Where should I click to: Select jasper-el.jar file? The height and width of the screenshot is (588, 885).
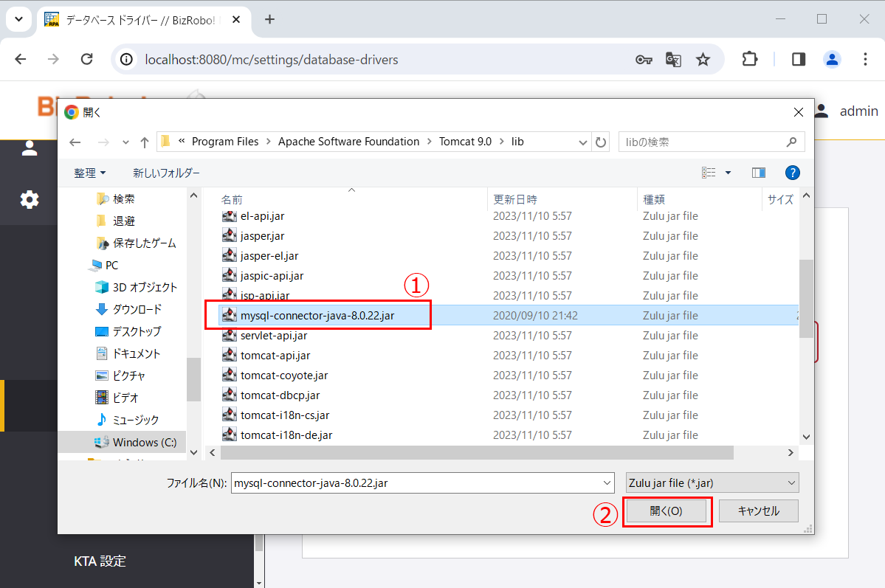click(x=269, y=255)
